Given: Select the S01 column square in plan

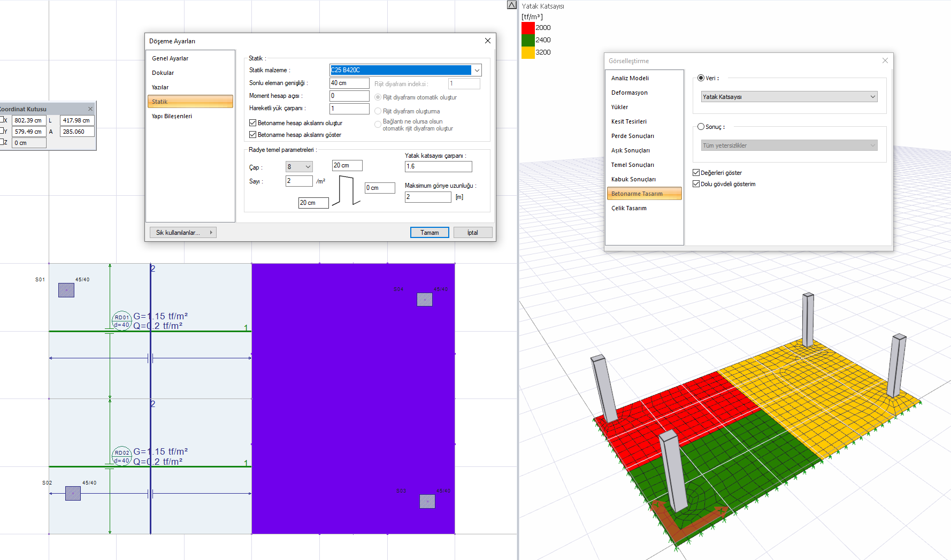Looking at the screenshot, I should (x=66, y=290).
